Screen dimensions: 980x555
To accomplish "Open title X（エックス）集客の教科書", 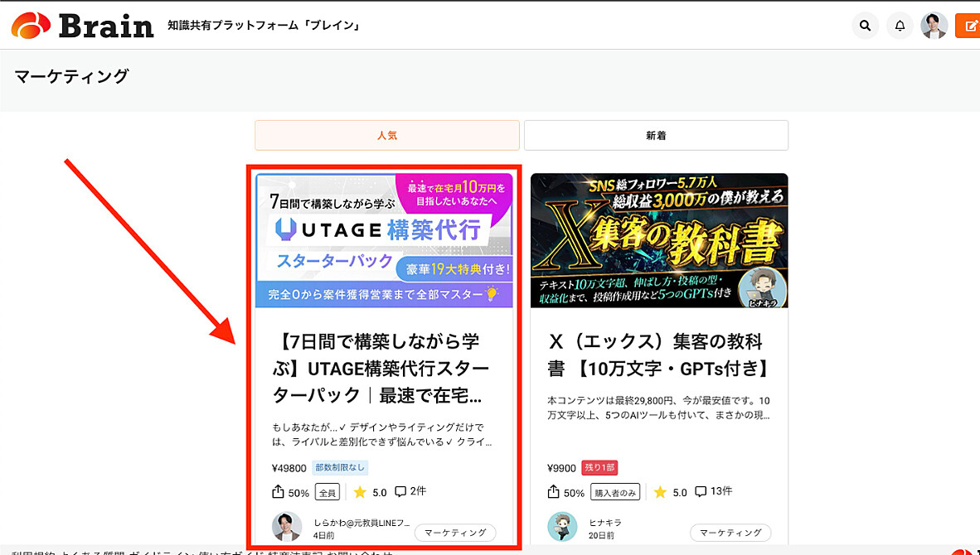I will pos(659,355).
